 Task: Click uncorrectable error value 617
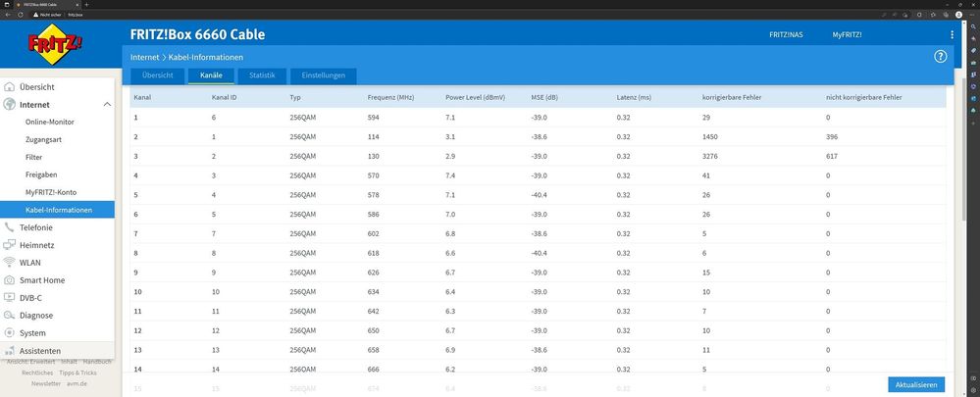coord(831,156)
